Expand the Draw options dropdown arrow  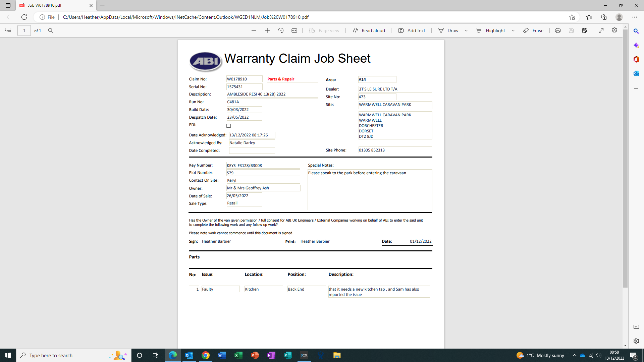click(x=466, y=31)
